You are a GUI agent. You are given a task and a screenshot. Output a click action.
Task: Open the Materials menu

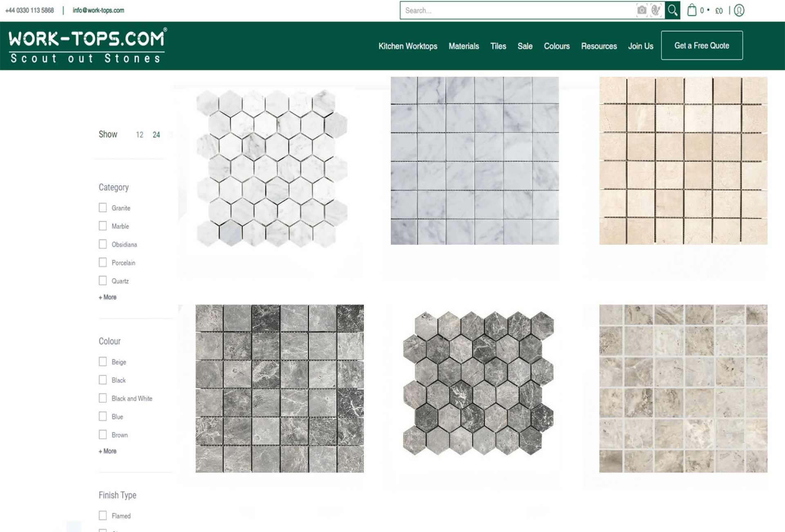point(464,46)
